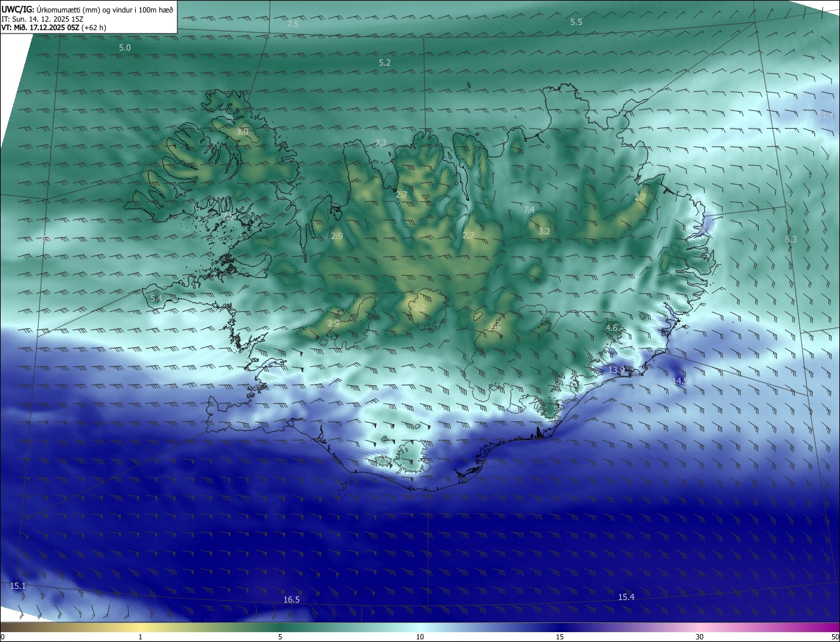Click the '50' tick label on the color scale

coord(834,637)
